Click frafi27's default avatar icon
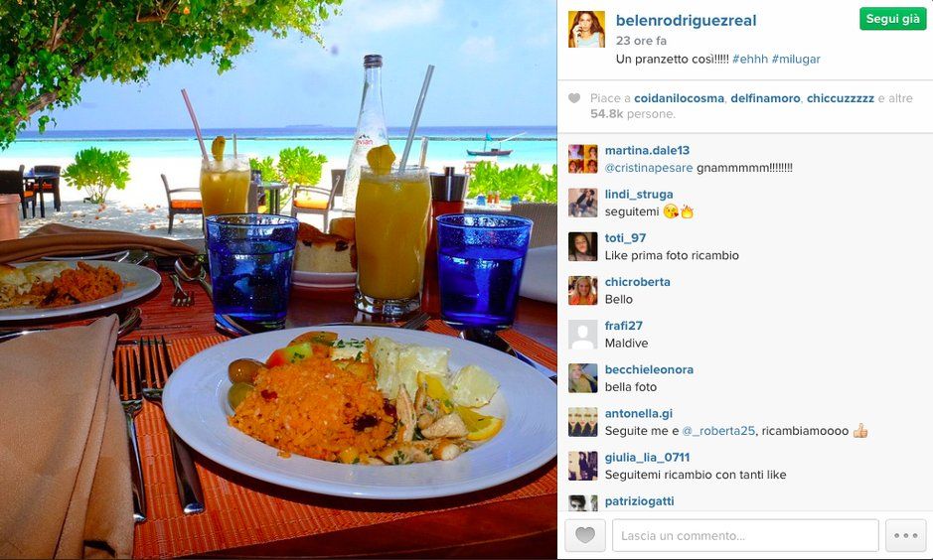 583,335
